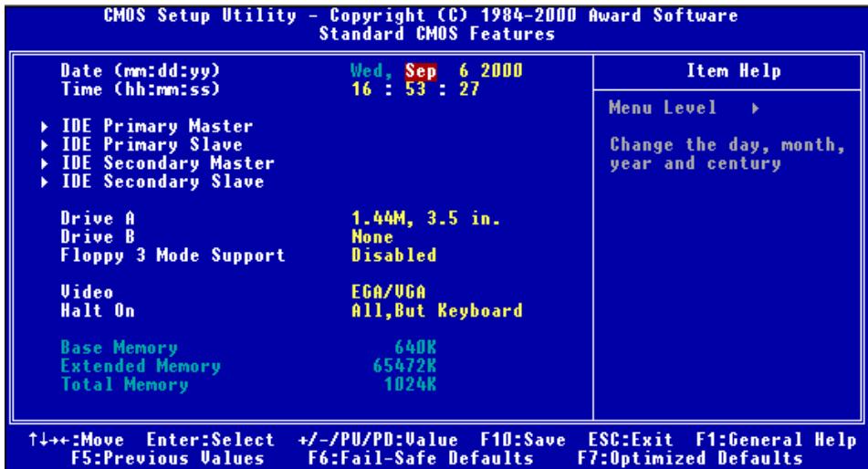
Task: Click the Menu Level text
Action: pos(663,108)
